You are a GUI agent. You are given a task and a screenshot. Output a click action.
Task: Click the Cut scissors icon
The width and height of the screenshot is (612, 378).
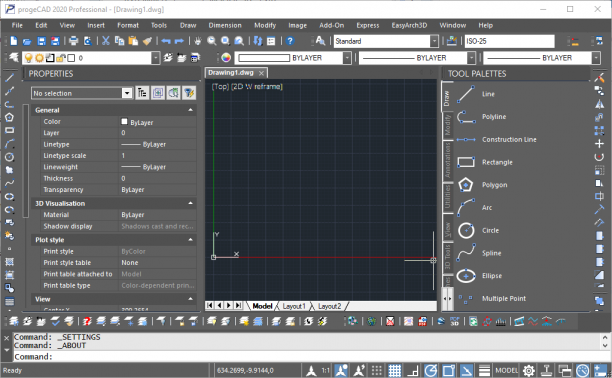tap(105, 41)
